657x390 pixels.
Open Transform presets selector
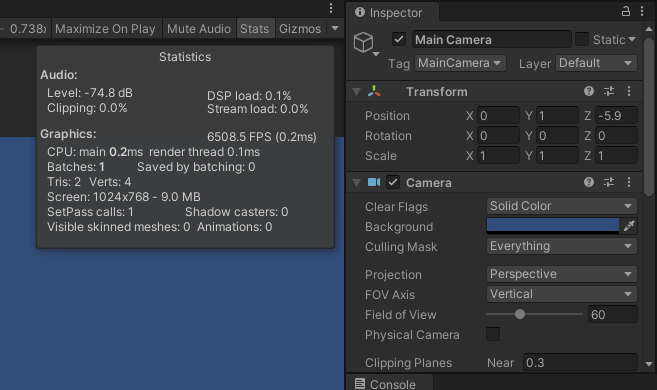(609, 91)
